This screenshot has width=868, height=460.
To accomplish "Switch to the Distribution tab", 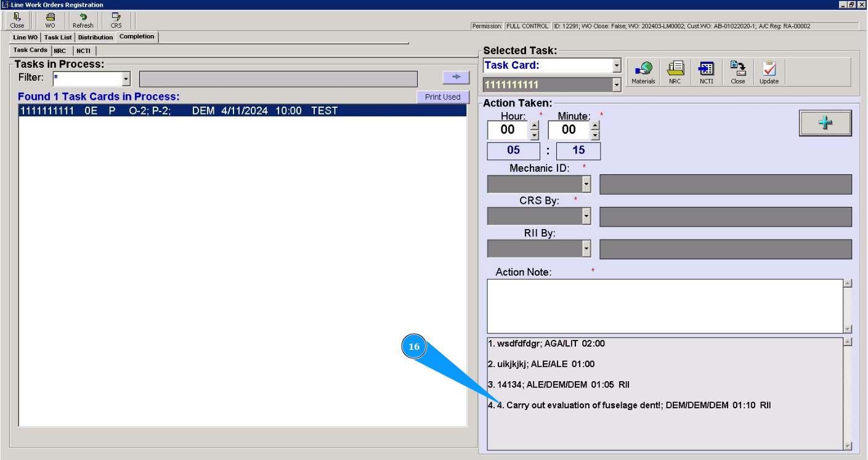I will tap(95, 37).
